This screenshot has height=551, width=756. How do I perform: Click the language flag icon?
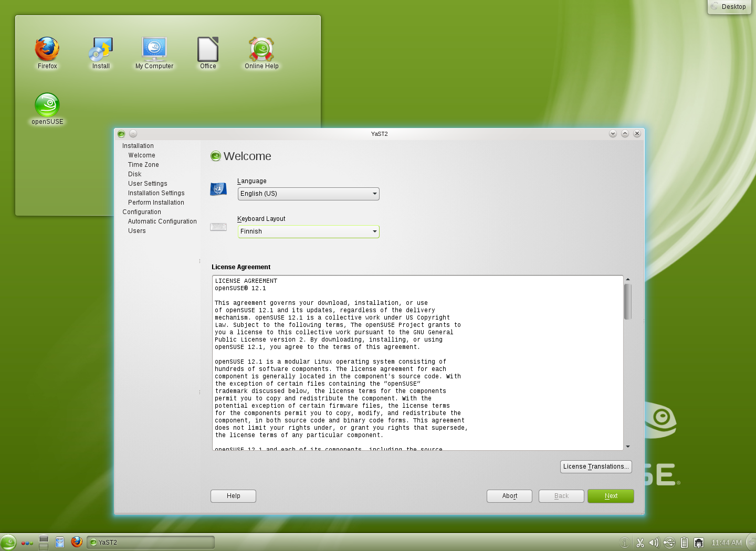(x=218, y=189)
